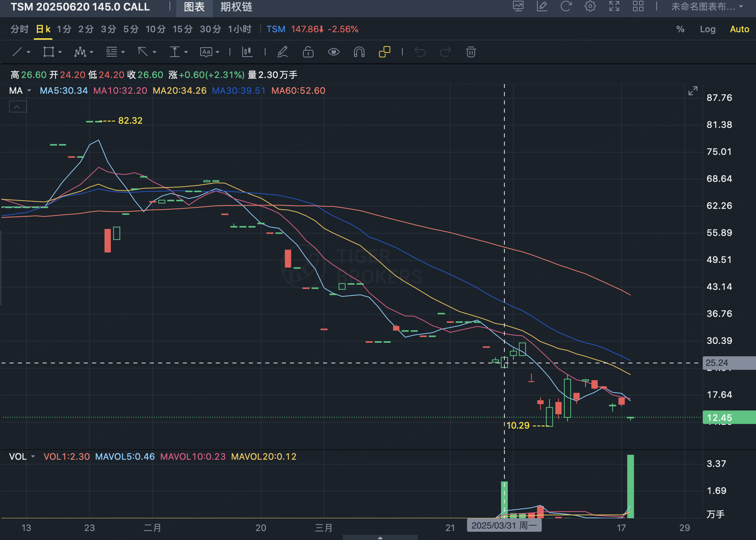Switch to the 期权链 tab
This screenshot has width=756, height=540.
click(236, 7)
